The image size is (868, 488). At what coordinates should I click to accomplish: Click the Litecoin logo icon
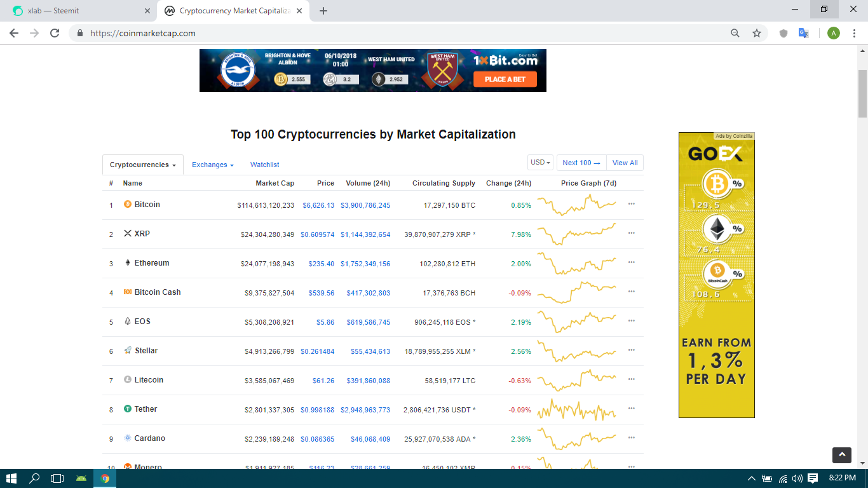(x=128, y=380)
